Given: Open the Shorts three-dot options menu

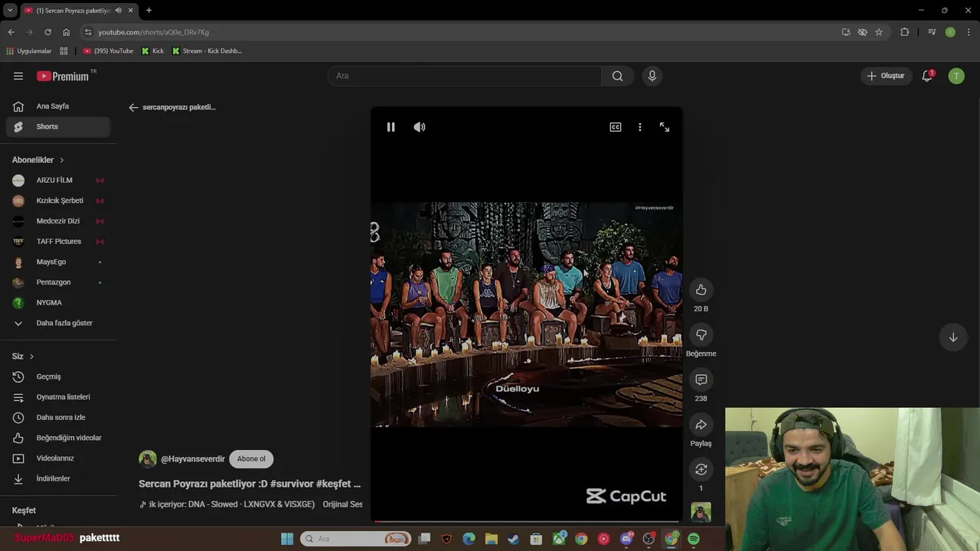Looking at the screenshot, I should [640, 127].
